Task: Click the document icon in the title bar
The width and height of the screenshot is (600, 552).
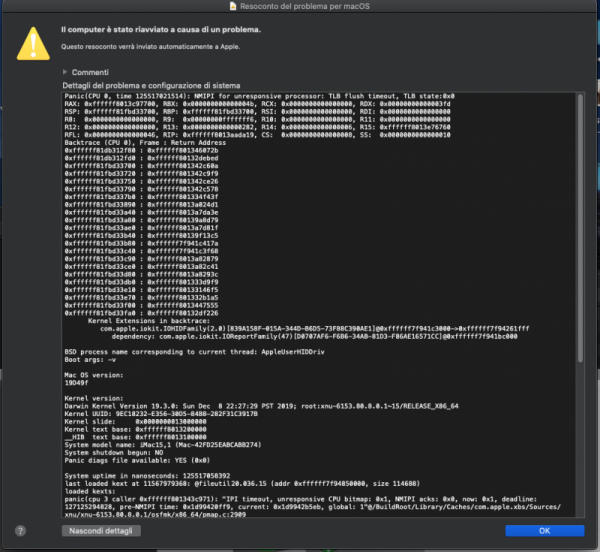Action: point(233,6)
